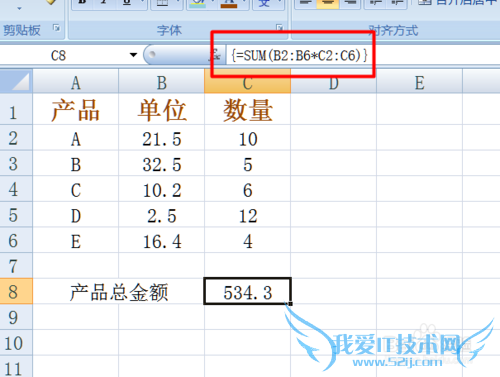Click the 产品总金额 label cell
Image resolution: width=500 pixels, height=377 pixels.
(118, 291)
